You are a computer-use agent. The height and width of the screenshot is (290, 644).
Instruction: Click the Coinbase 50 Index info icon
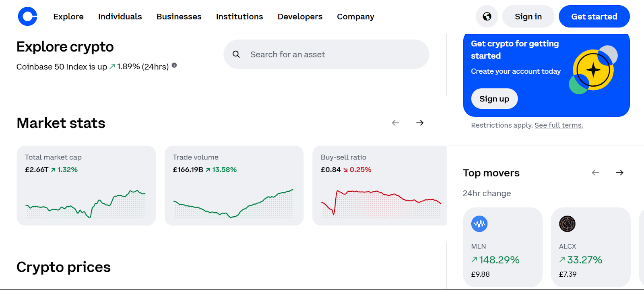pos(174,65)
